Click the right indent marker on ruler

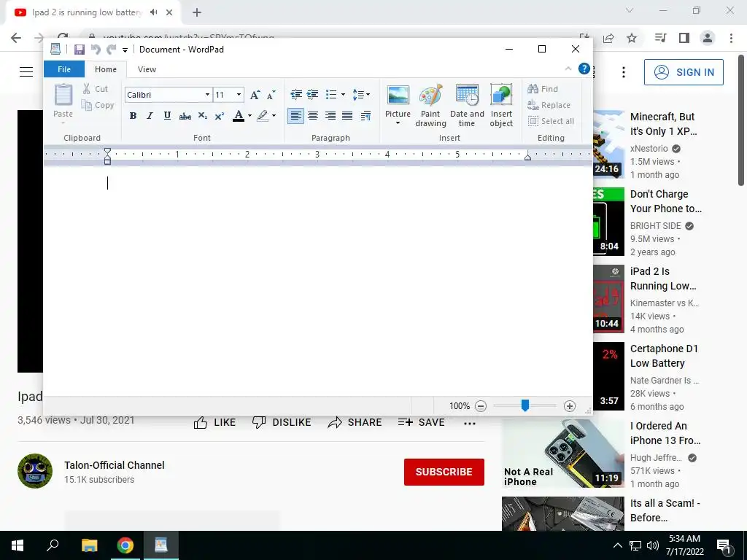[528, 156]
